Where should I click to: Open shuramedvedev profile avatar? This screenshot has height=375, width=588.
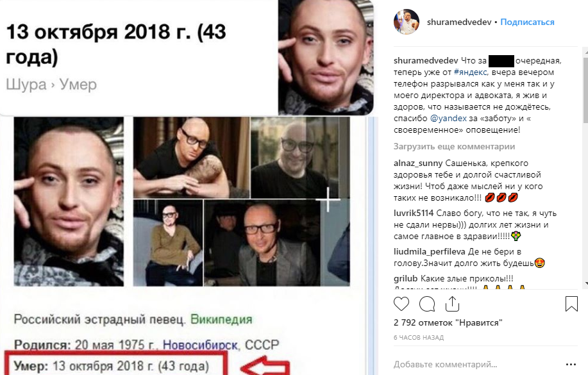(406, 22)
